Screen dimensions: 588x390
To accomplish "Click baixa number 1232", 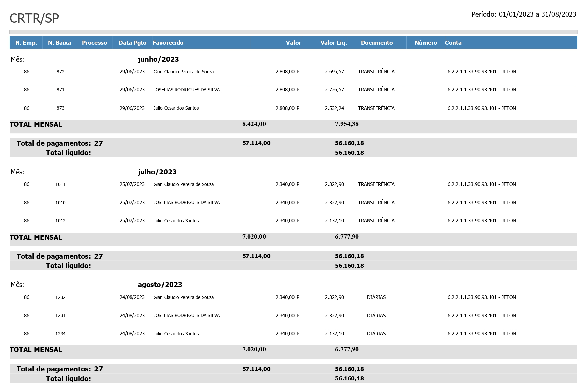I will tap(60, 297).
